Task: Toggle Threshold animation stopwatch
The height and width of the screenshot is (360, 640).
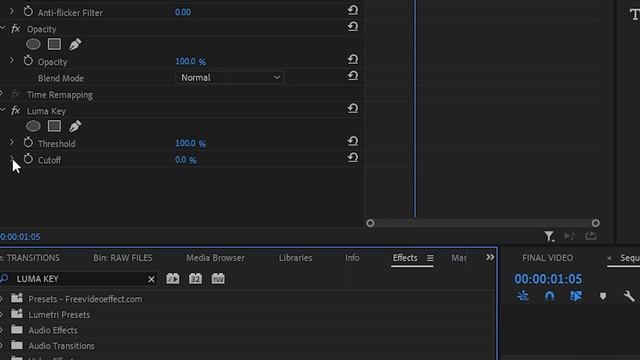Action: click(x=28, y=143)
